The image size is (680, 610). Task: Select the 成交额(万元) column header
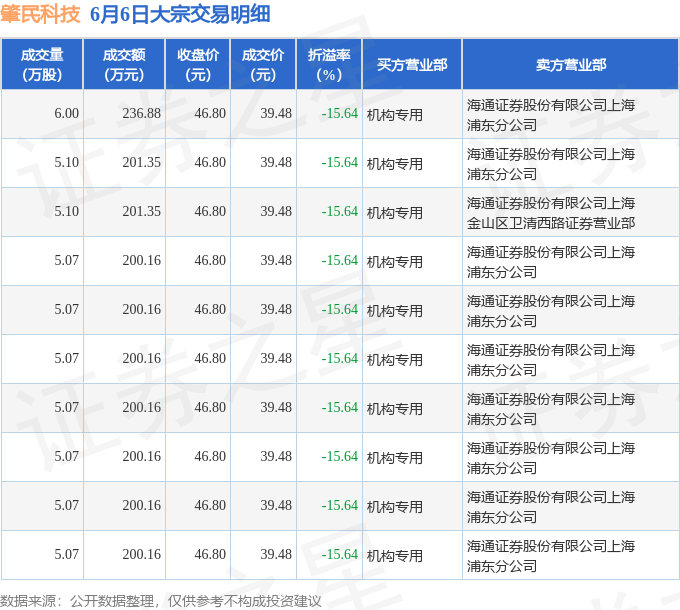[124, 64]
